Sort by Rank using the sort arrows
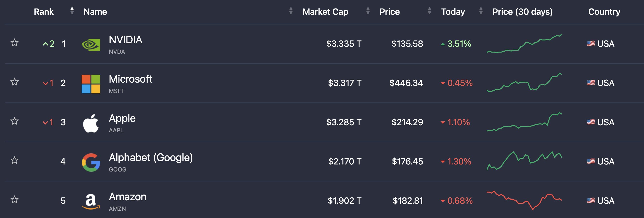The image size is (644, 218). [x=72, y=11]
